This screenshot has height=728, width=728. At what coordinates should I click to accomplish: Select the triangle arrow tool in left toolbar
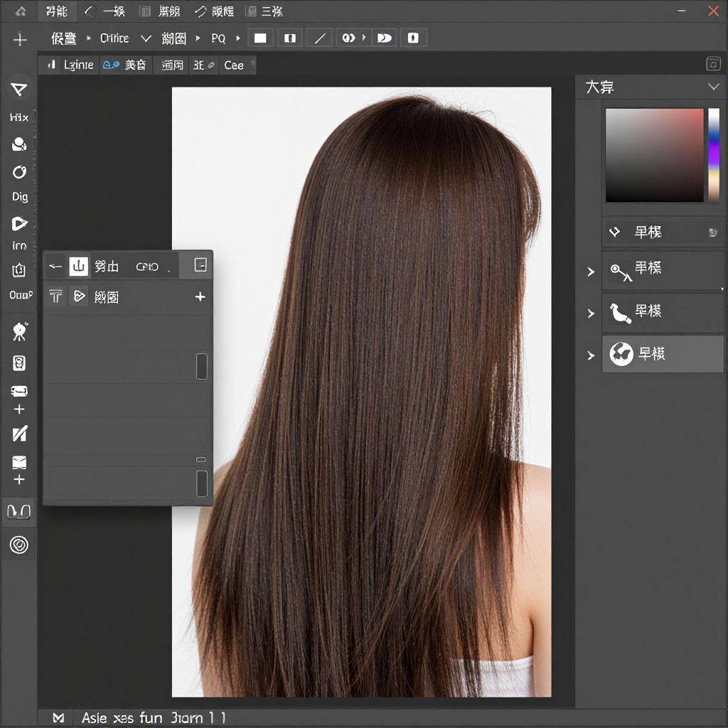pyautogui.click(x=19, y=89)
